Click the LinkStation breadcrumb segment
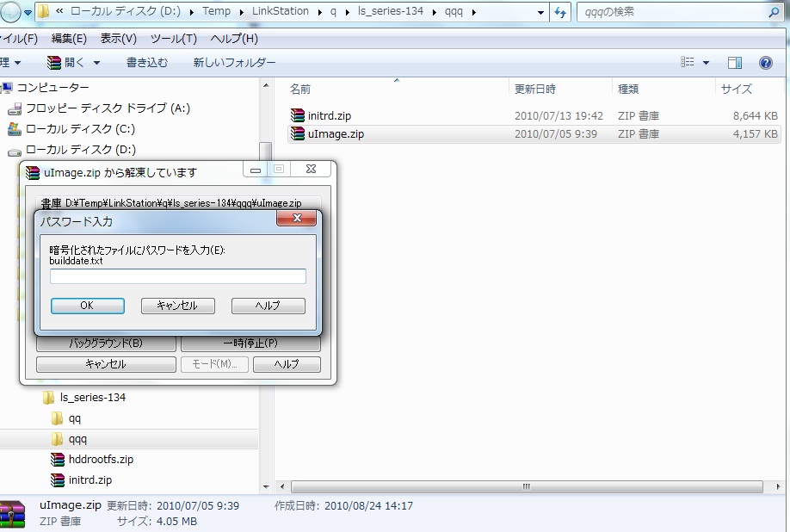Viewport: 790px width, 532px height. [281, 11]
